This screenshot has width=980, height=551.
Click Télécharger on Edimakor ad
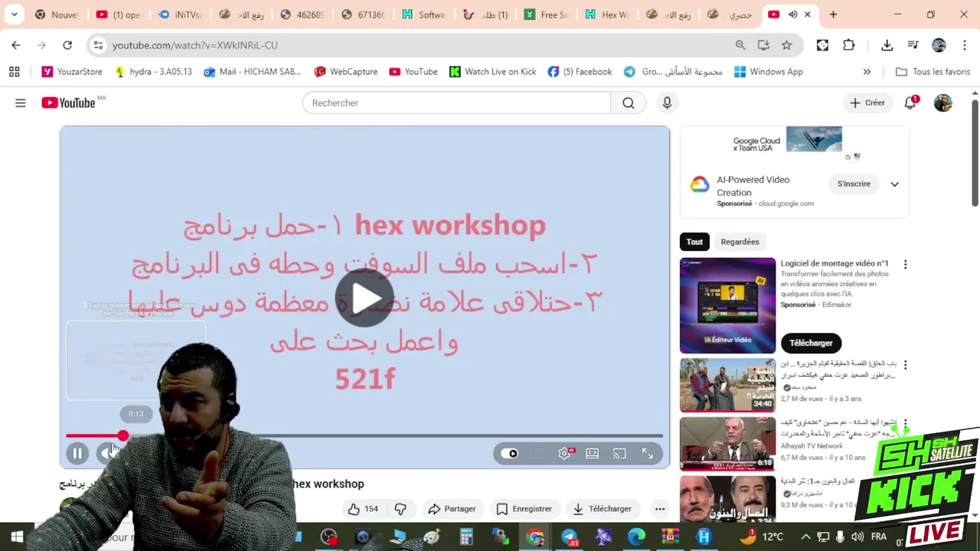click(x=811, y=343)
